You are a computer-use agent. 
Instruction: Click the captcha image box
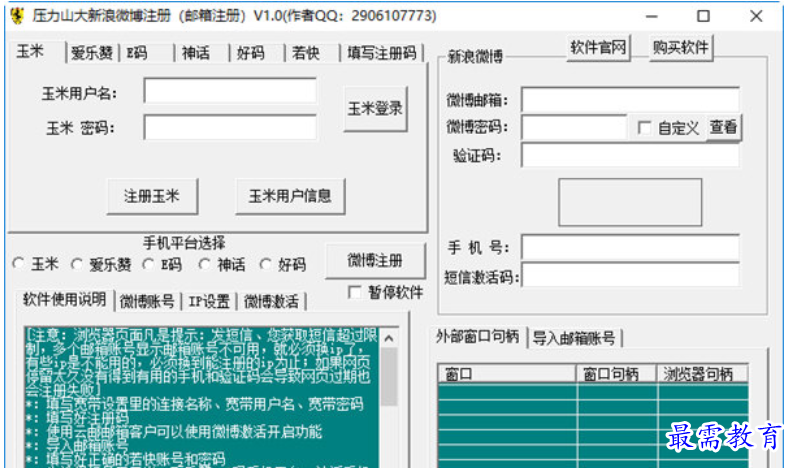click(x=630, y=202)
